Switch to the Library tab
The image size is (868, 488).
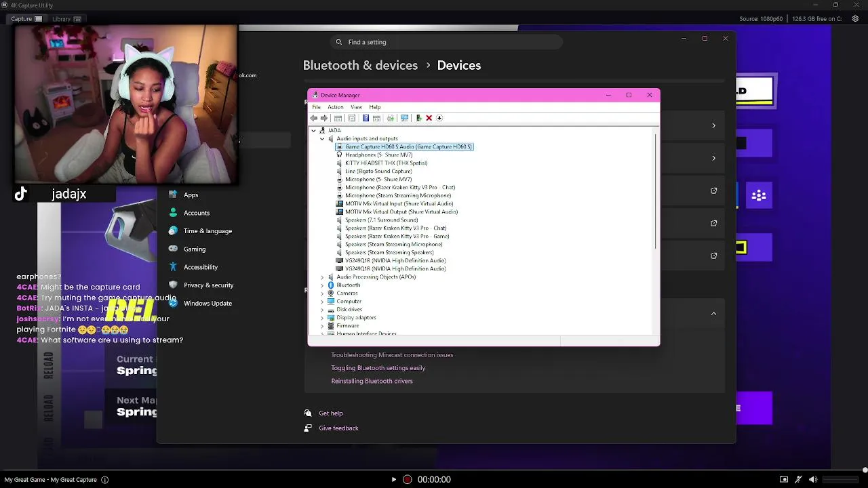click(x=67, y=19)
